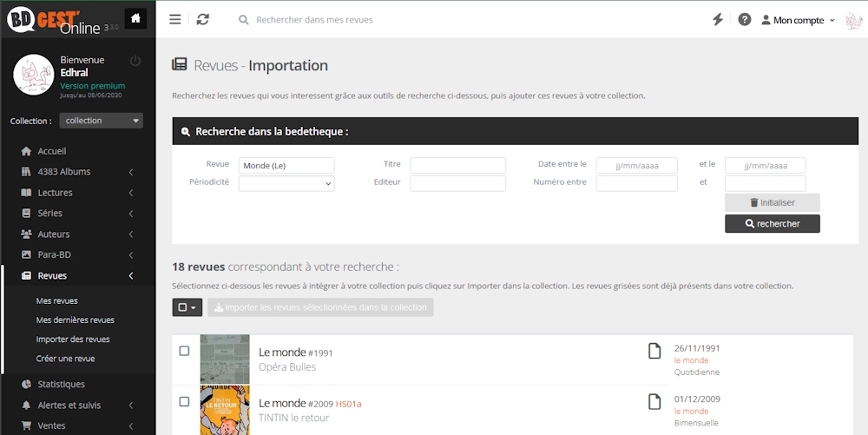This screenshot has width=868, height=435.
Task: Click the rechercher button
Action: (772, 224)
